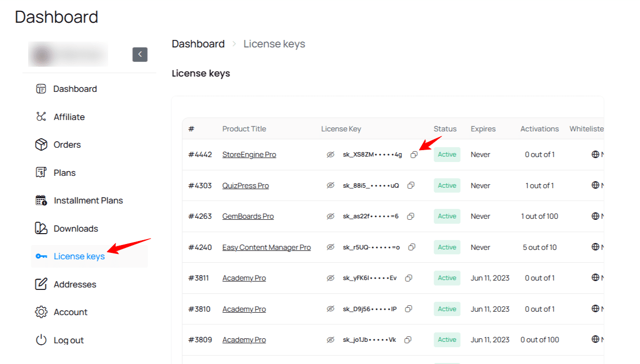
Task: Go to Orders in the sidebar
Action: (67, 145)
